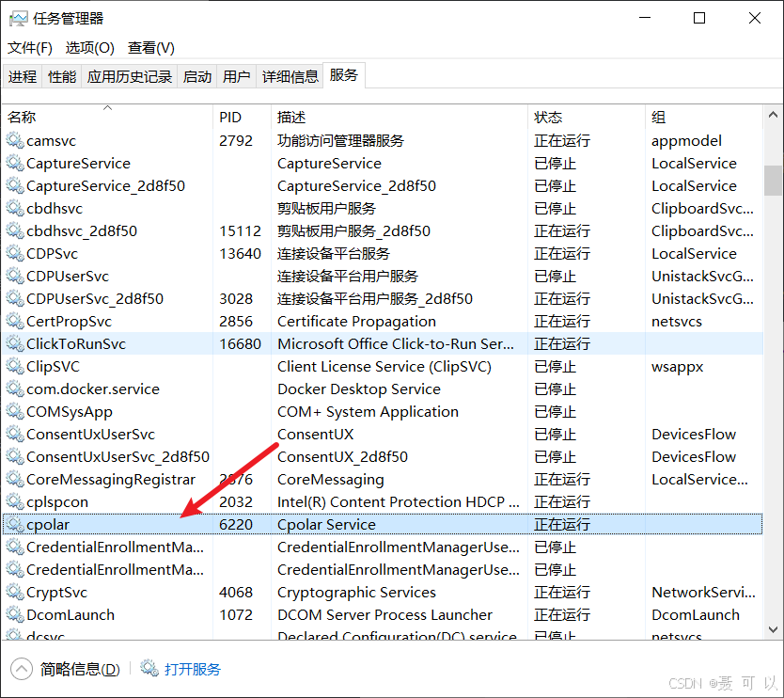
Task: Click PID 16680 cell
Action: coord(240,343)
